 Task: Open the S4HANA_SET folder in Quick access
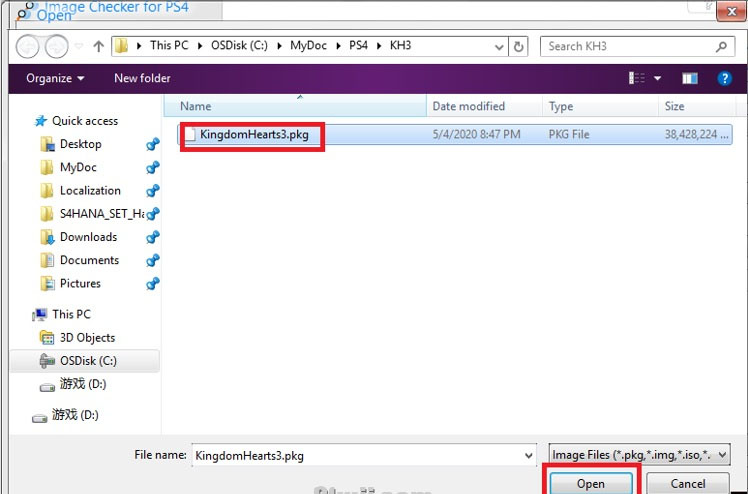102,214
